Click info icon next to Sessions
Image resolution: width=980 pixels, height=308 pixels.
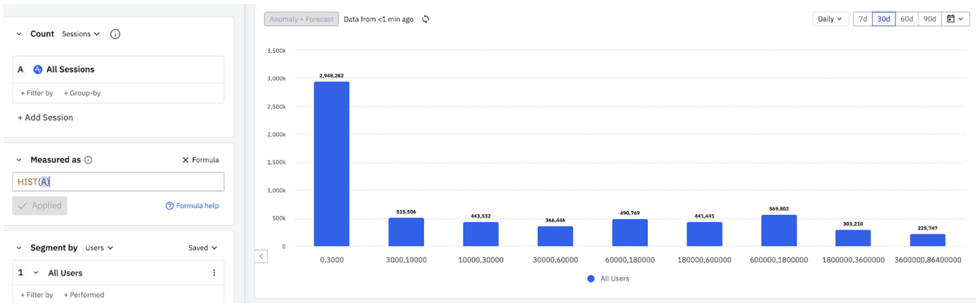click(x=115, y=34)
